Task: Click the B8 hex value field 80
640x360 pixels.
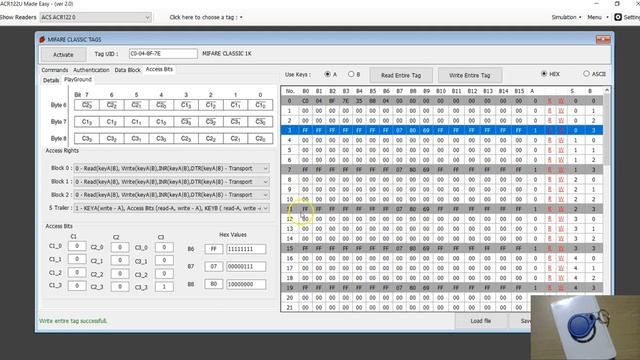Action: click(x=213, y=284)
